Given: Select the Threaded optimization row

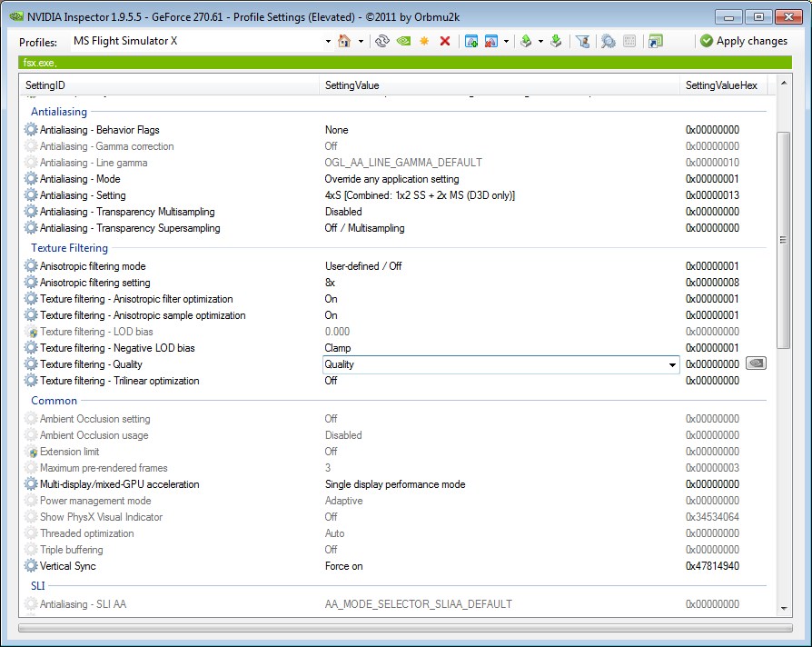Looking at the screenshot, I should coord(393,533).
